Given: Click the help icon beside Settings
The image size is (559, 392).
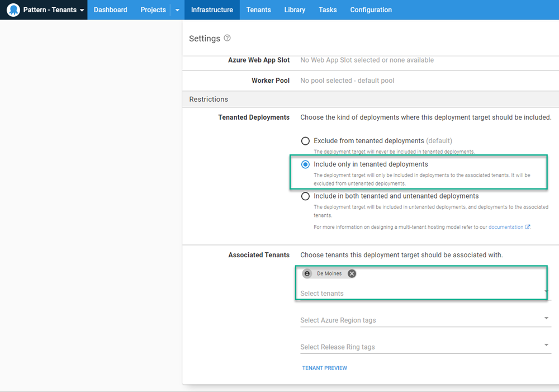Looking at the screenshot, I should coord(227,38).
